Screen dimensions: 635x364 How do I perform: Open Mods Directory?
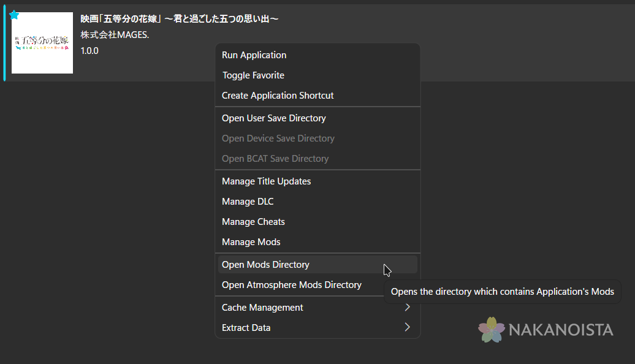265,265
